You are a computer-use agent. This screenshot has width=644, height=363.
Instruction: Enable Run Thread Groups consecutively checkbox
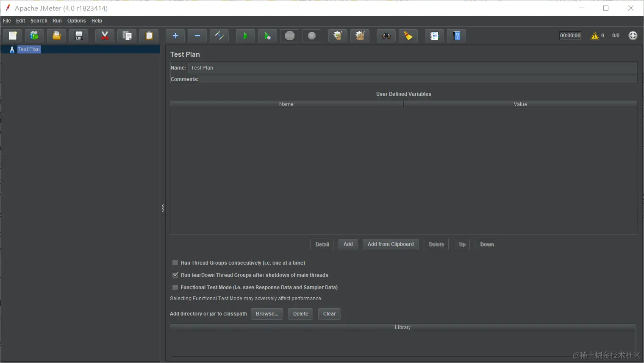(x=175, y=263)
